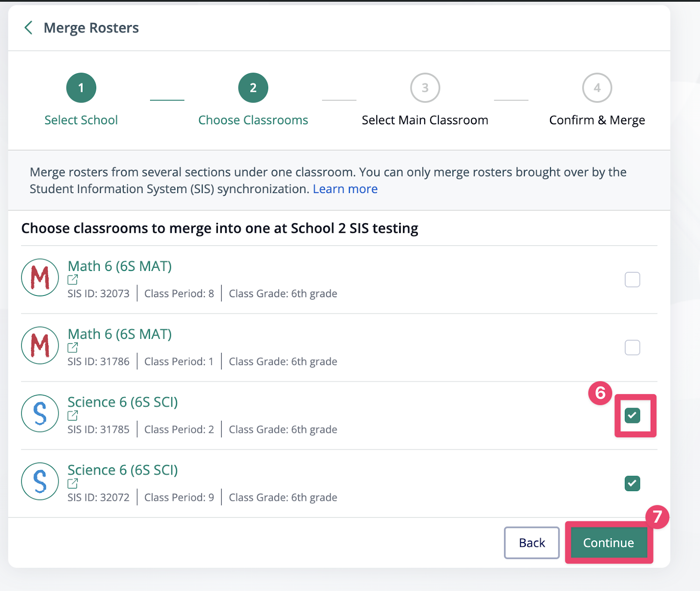Image resolution: width=700 pixels, height=591 pixels.
Task: Open external link icon for Science 6 Period 9
Action: [x=73, y=483]
